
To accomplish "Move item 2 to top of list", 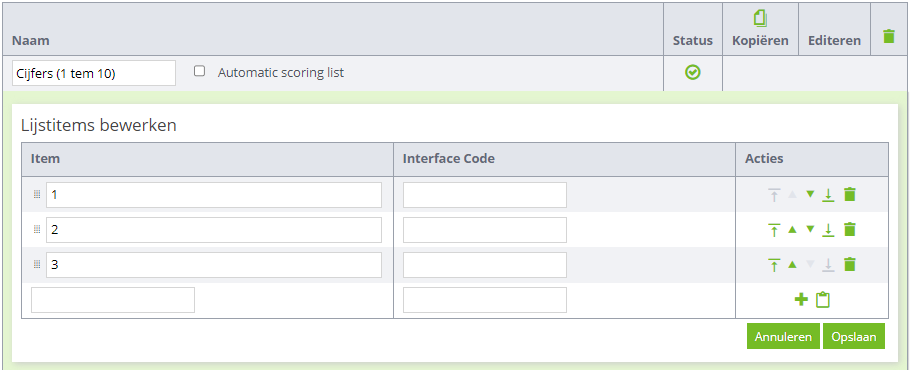I will (x=774, y=230).
